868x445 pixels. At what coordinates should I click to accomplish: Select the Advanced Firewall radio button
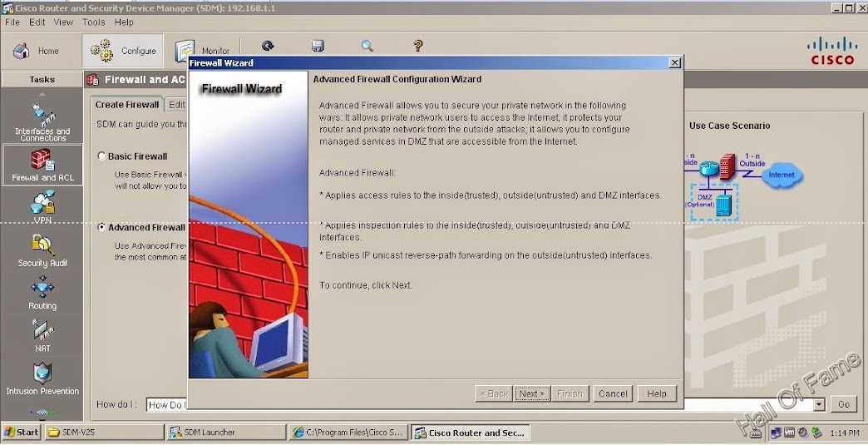click(101, 227)
